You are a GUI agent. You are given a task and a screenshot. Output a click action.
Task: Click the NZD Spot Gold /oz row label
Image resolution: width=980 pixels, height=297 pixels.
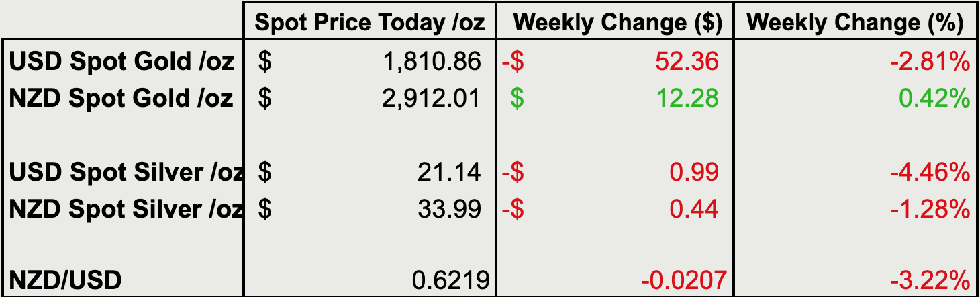[x=121, y=99]
